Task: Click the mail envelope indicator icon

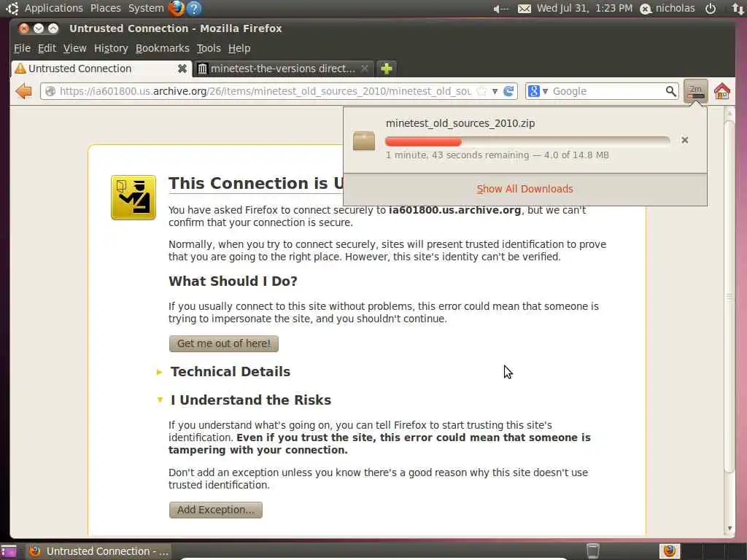Action: click(524, 9)
